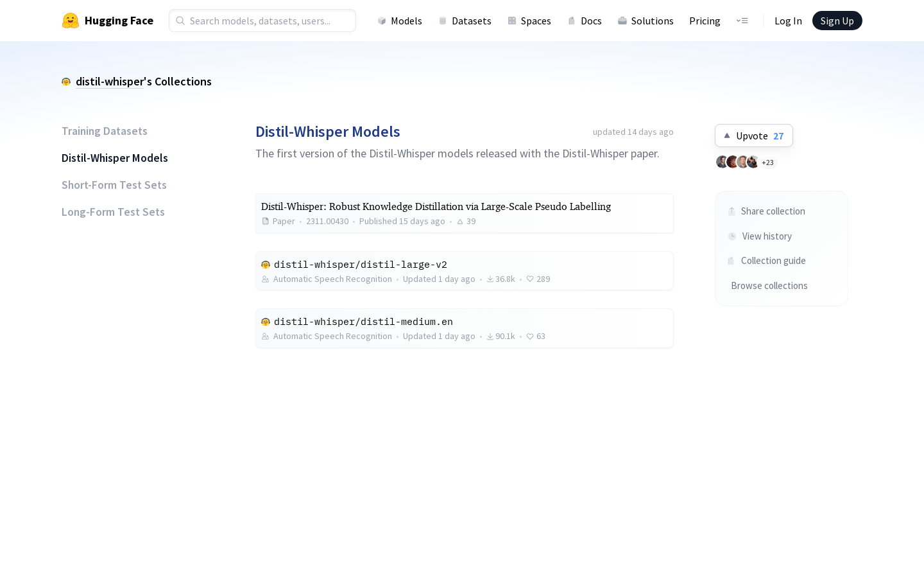Click the upvote triangle icon

coord(727,136)
